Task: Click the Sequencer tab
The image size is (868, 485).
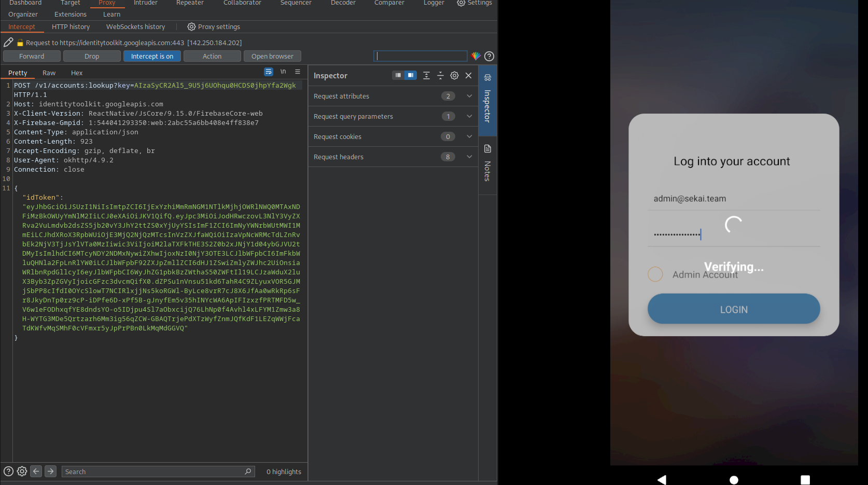Action: pyautogui.click(x=296, y=3)
